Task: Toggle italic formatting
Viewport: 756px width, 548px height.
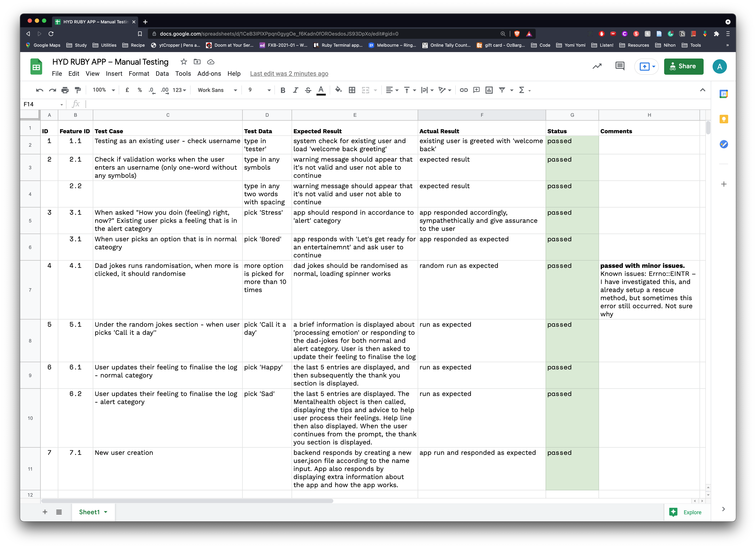Action: (295, 90)
